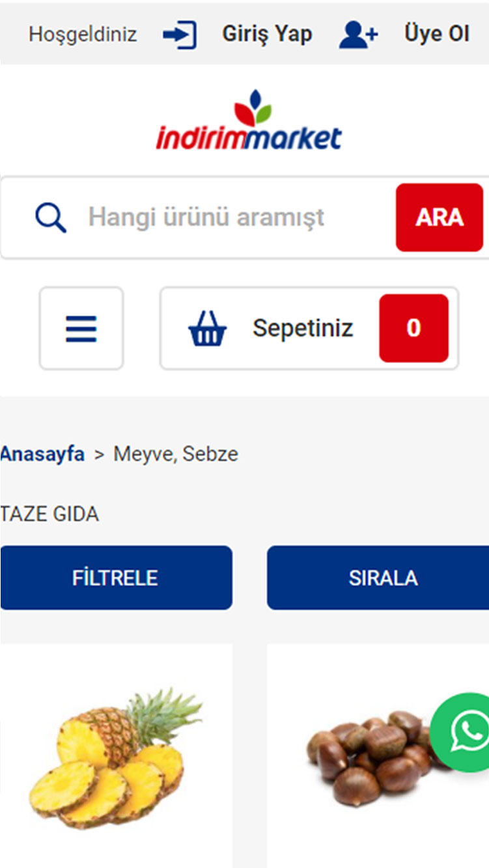Click the indirimmarket logo
Image resolution: width=489 pixels, height=868 pixels.
248,121
